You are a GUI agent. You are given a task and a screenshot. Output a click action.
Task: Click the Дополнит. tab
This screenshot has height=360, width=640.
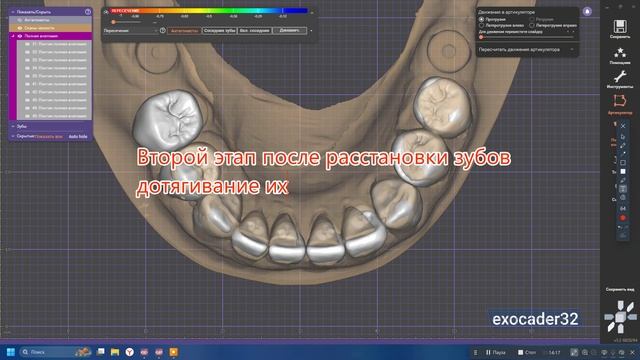(289, 31)
